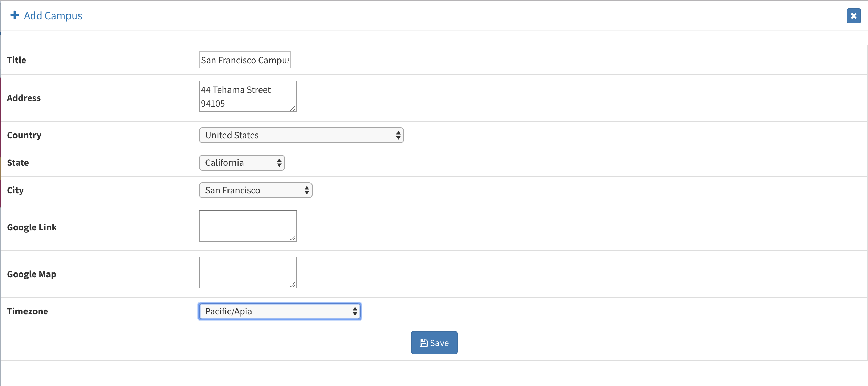Click the State dropdown arrows
868x386 pixels.
pyautogui.click(x=279, y=163)
